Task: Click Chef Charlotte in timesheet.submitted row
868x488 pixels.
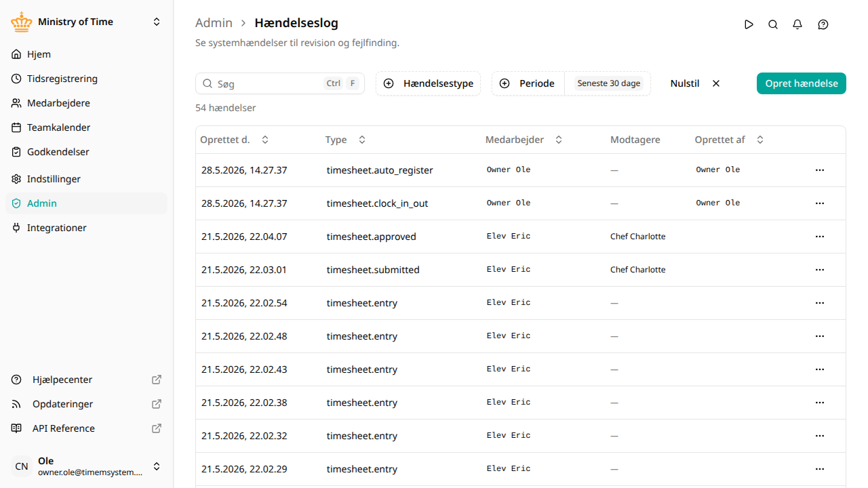Action: [x=638, y=270]
